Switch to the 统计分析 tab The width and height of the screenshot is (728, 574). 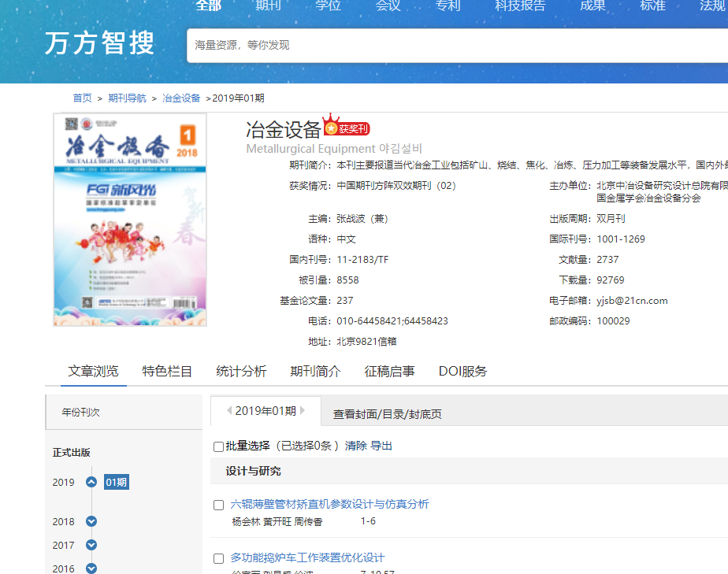point(241,372)
